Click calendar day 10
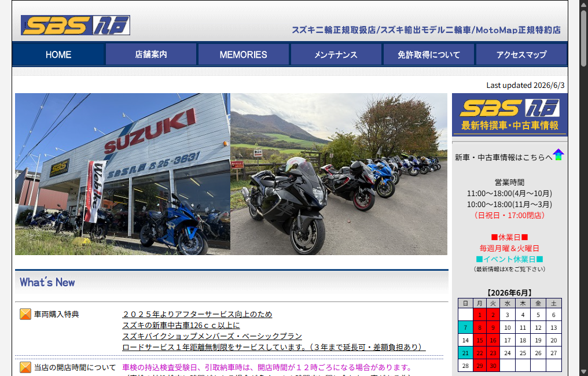The height and width of the screenshot is (376, 588). coord(508,327)
